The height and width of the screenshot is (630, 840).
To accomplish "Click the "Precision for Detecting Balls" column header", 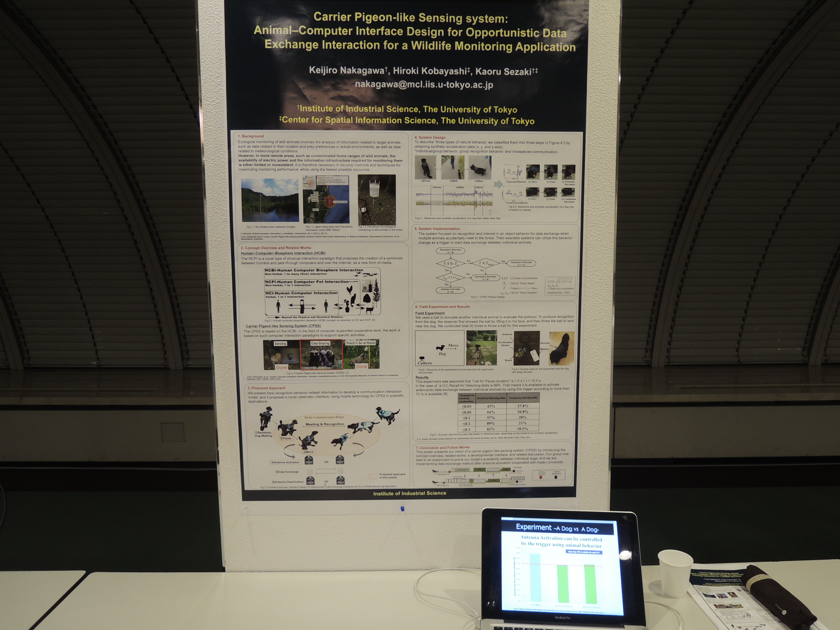I will (x=523, y=398).
